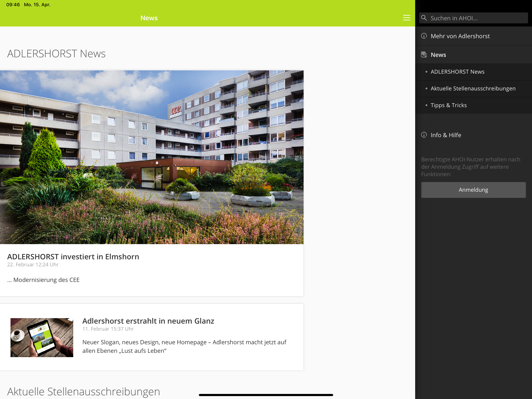Tap the info icon beside Mehr von Adlershorst
This screenshot has height=399, width=532.
(x=424, y=36)
